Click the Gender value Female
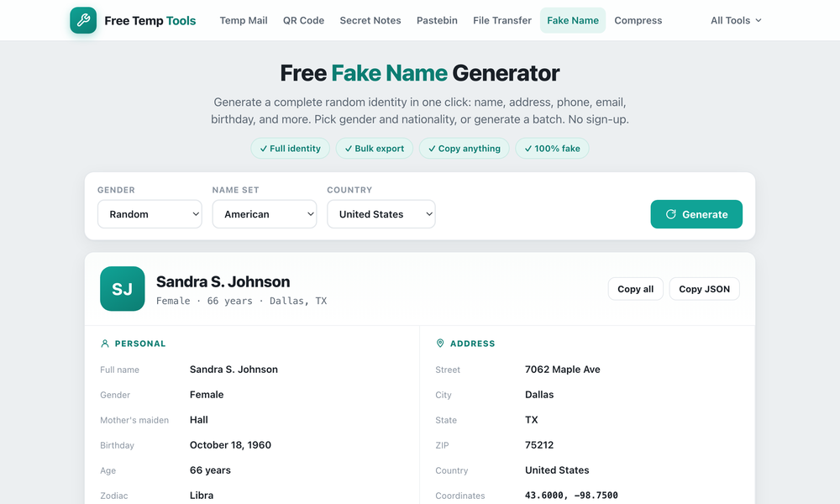Screen dimensions: 840x504 (207, 395)
